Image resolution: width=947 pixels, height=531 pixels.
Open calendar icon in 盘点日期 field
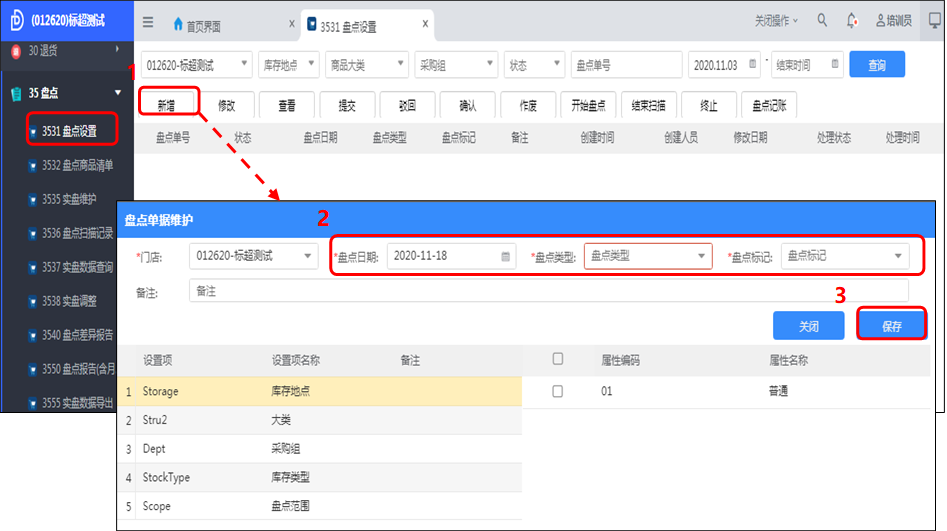tap(506, 256)
